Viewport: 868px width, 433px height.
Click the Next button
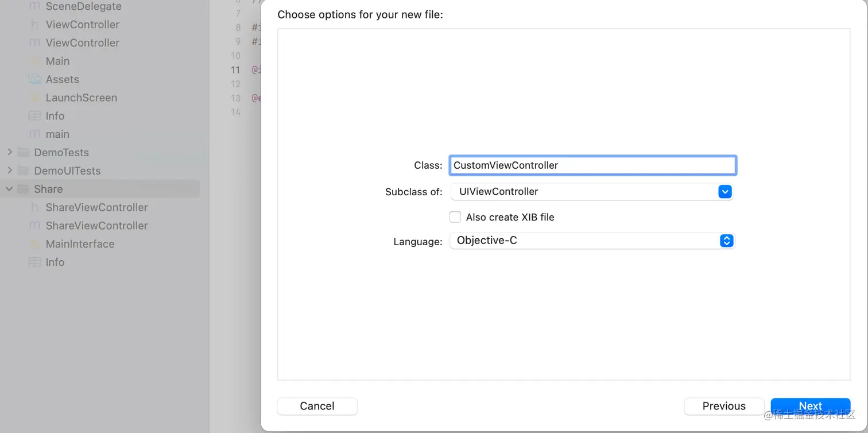(x=810, y=406)
